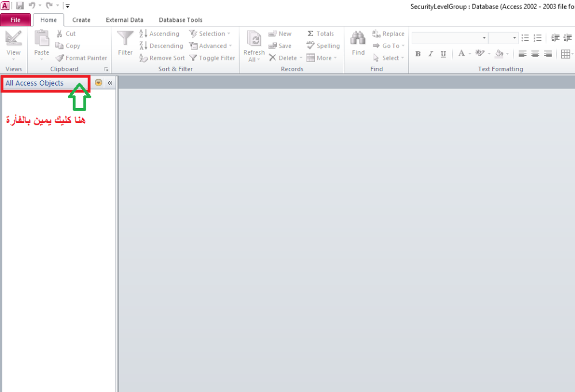Click the Filter funnel icon
This screenshot has width=575, height=392.
pos(125,38)
